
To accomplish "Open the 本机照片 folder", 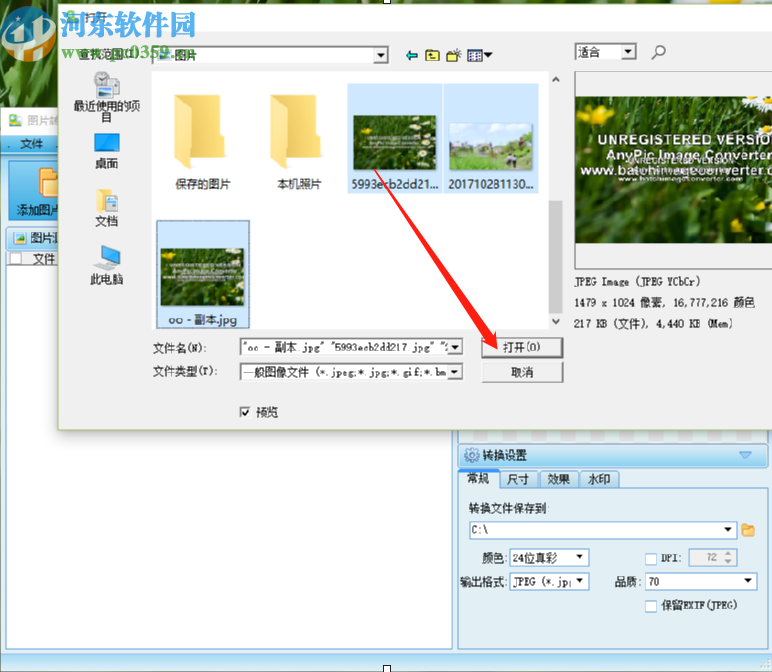I will (x=299, y=142).
